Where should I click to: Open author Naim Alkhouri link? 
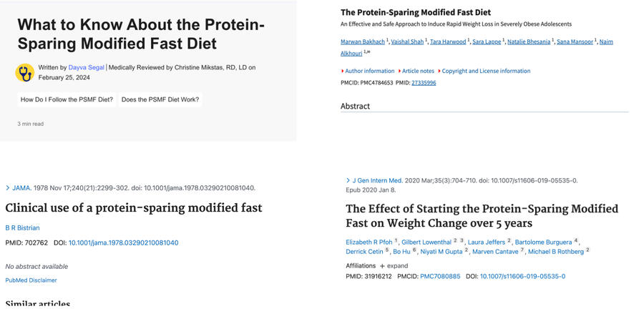click(351, 52)
